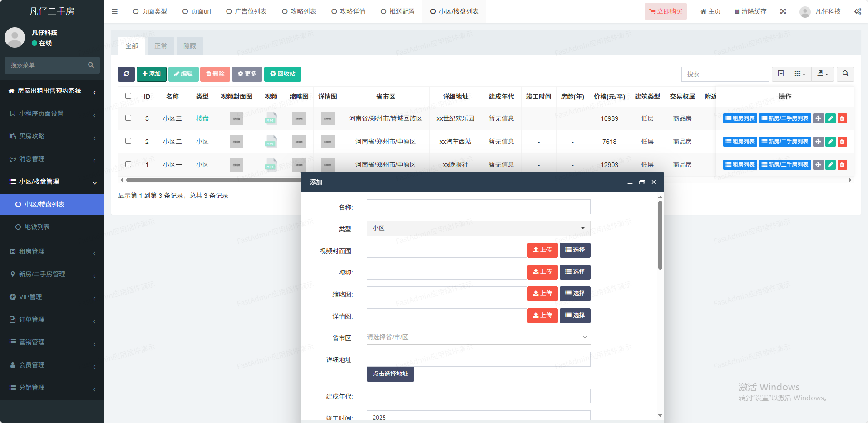
Task: Click the 点击选择地址 button
Action: coord(390,374)
